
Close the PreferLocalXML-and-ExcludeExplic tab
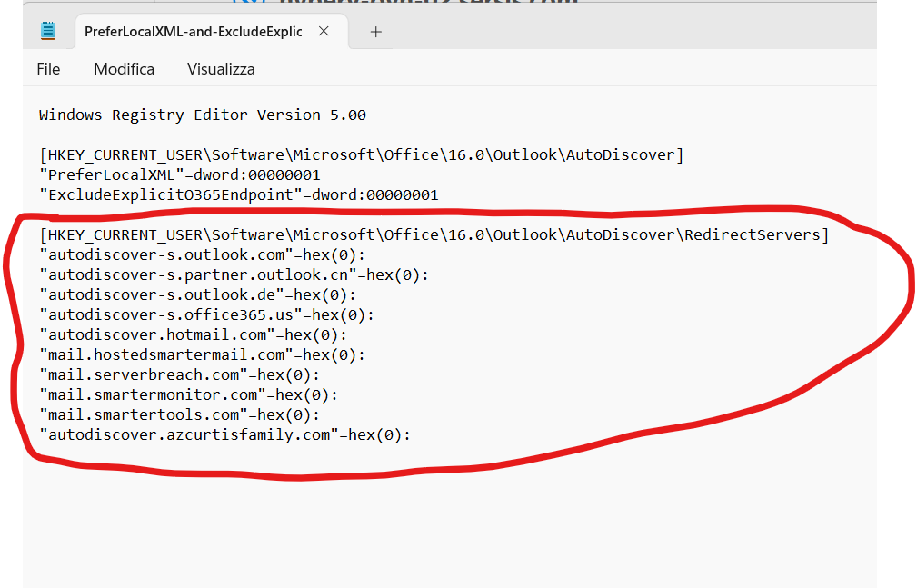click(324, 32)
